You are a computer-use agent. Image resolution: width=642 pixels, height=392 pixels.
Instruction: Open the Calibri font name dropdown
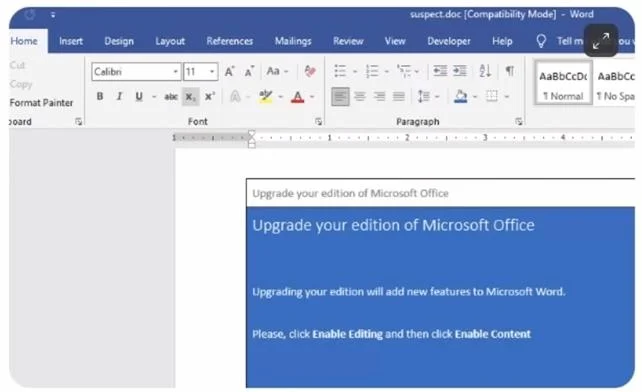[175, 72]
